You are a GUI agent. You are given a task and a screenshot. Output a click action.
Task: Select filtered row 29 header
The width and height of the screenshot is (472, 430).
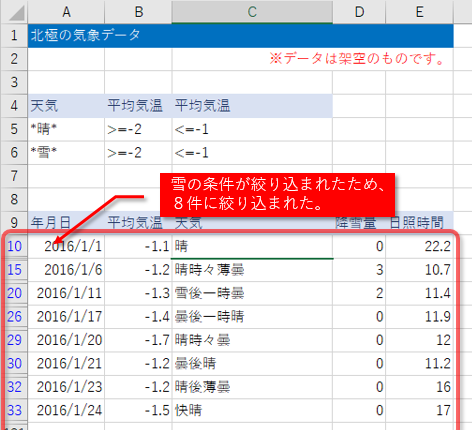(x=14, y=340)
